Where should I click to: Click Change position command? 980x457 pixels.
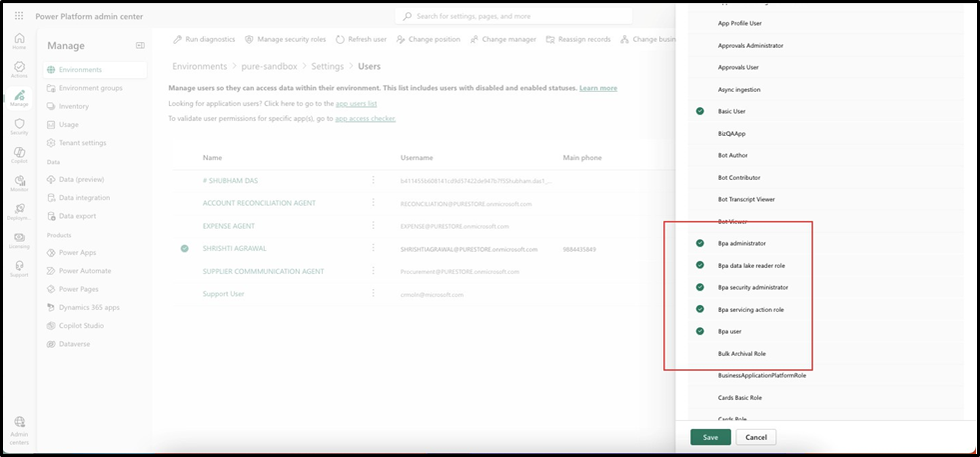pyautogui.click(x=429, y=39)
